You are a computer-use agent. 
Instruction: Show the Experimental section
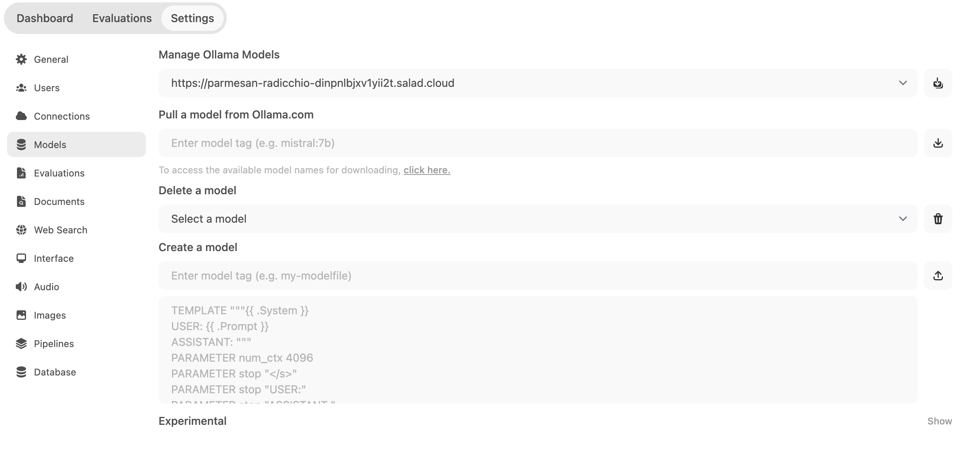tap(939, 421)
